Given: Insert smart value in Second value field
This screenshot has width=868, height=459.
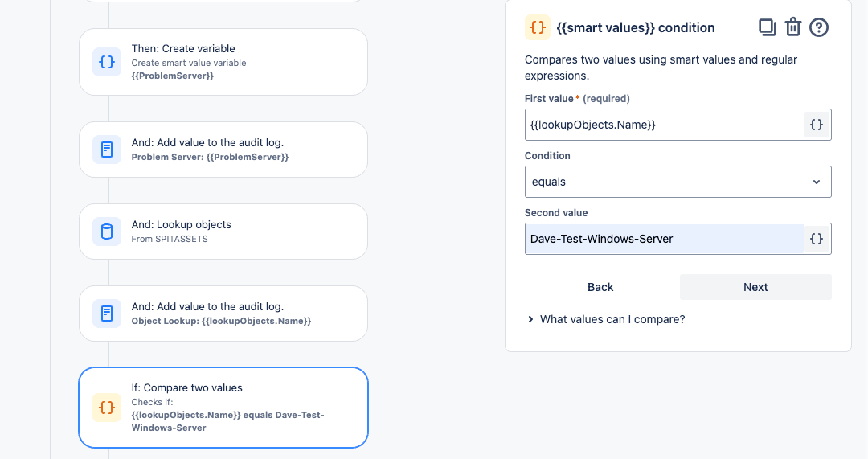Looking at the screenshot, I should [x=817, y=239].
